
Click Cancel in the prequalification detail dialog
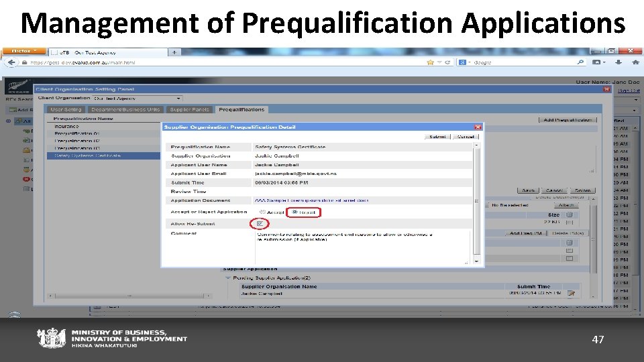point(466,137)
